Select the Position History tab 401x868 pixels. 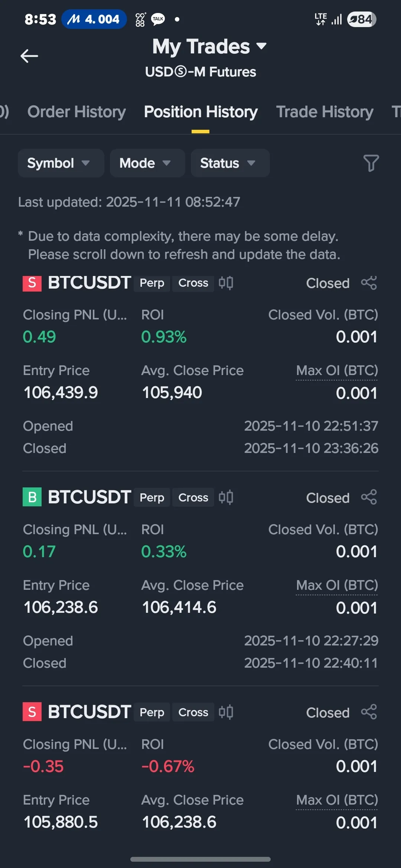point(200,112)
